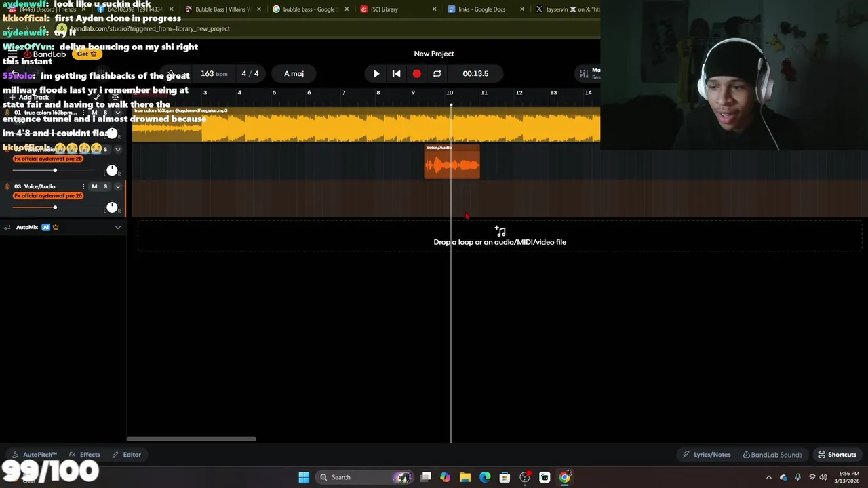Open Microsoft Store from the taskbar

coord(505,477)
